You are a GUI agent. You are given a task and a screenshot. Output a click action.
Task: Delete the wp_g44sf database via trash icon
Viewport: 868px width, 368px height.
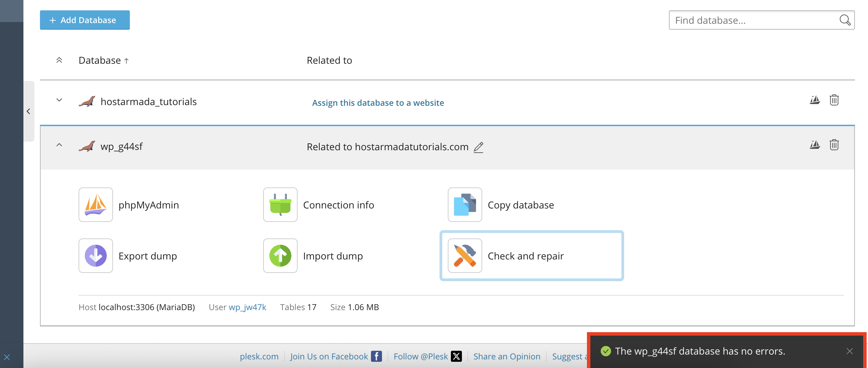coord(834,145)
